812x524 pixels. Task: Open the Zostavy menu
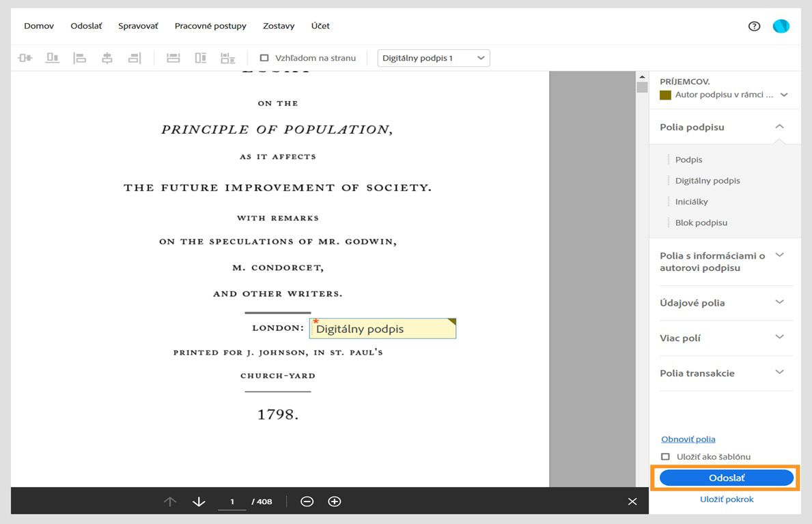(279, 26)
